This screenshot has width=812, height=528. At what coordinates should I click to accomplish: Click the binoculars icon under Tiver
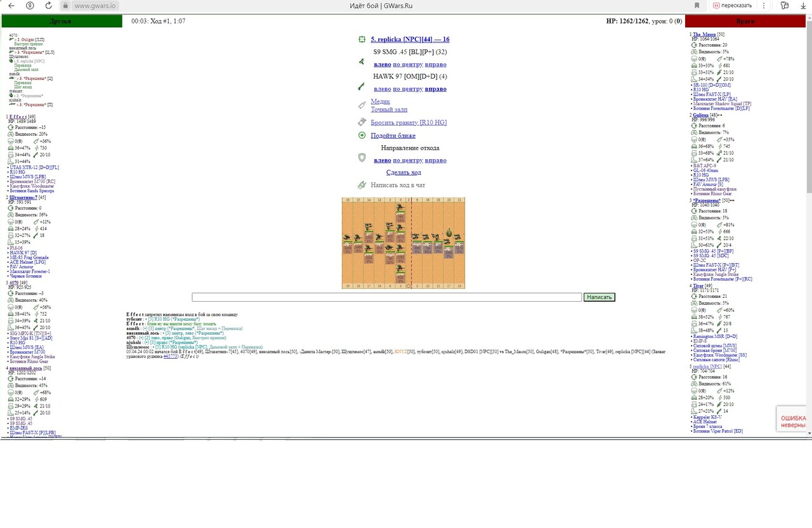click(695, 303)
